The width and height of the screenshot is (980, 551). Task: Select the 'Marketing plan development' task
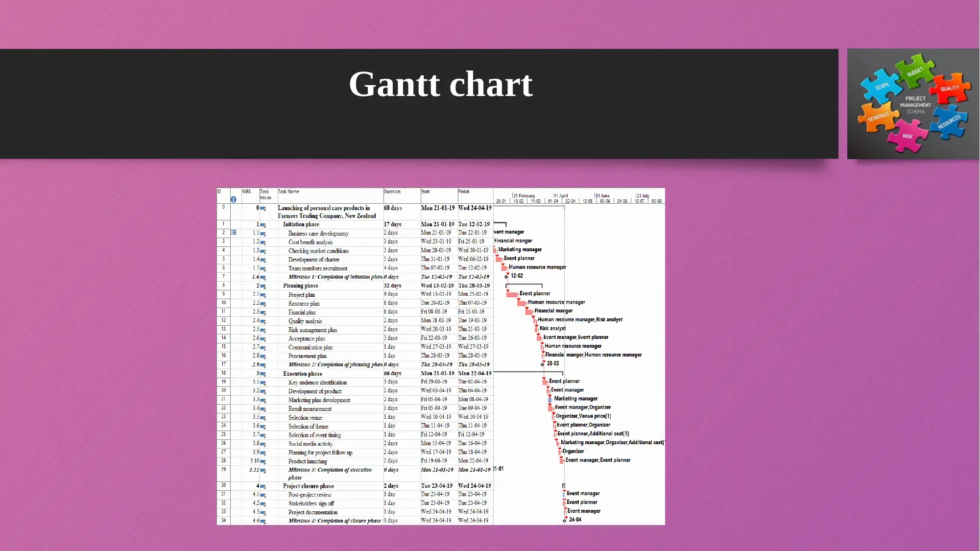tap(319, 400)
